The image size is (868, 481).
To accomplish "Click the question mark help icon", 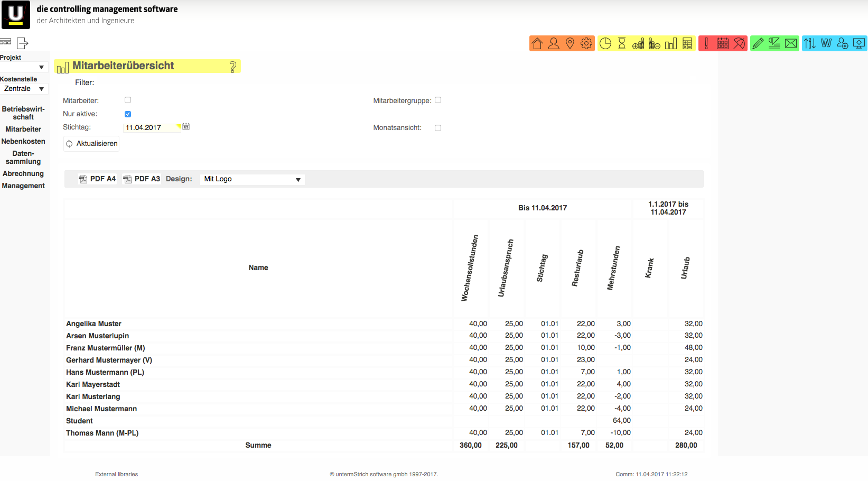I will click(232, 67).
